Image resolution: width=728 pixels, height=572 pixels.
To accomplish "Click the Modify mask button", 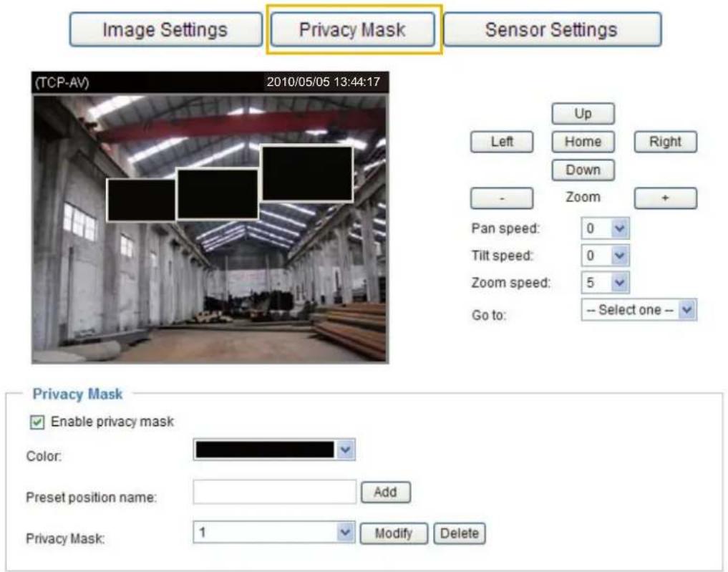I will pyautogui.click(x=394, y=533).
